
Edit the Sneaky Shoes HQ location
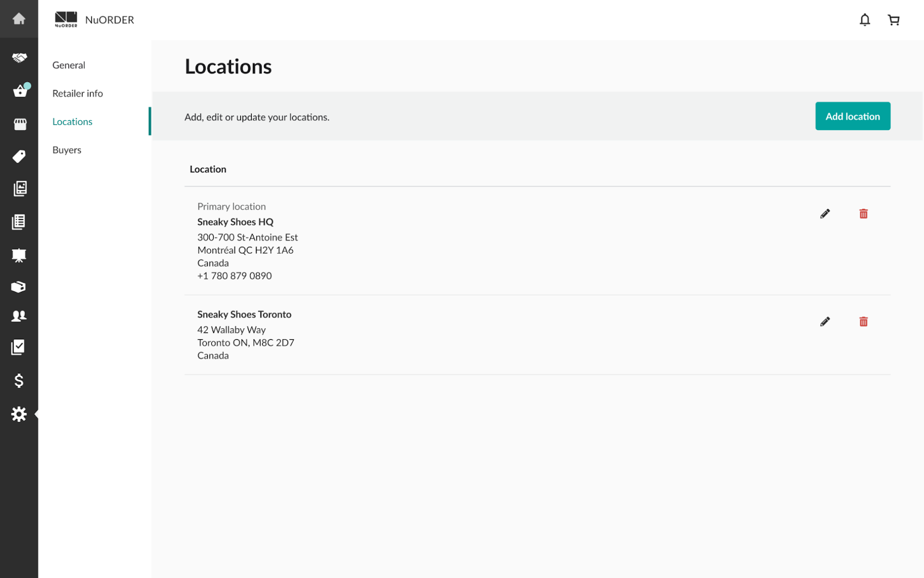click(825, 214)
